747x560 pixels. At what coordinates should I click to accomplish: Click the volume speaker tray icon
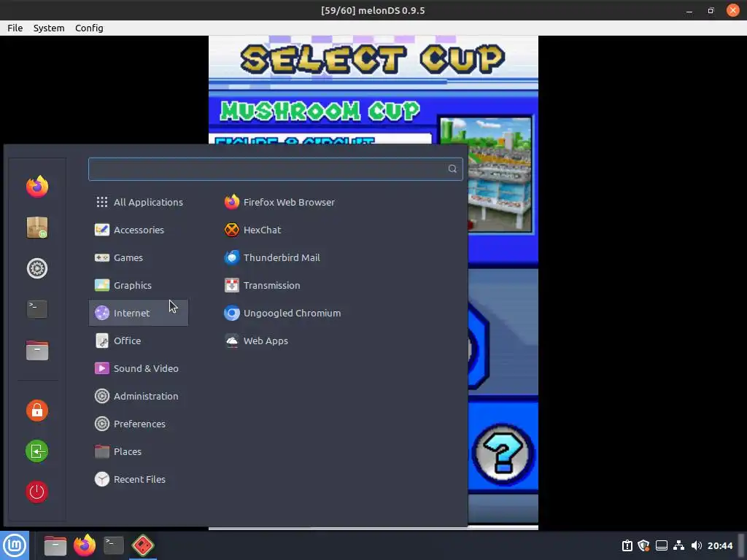coord(696,545)
